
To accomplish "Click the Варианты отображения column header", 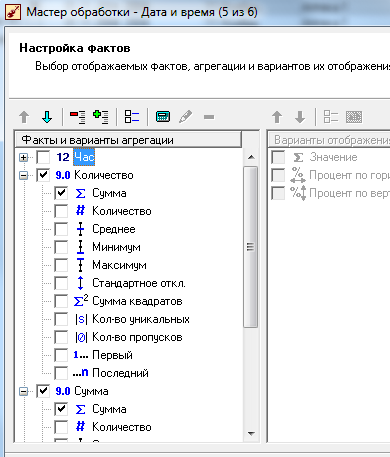I will click(x=329, y=140).
